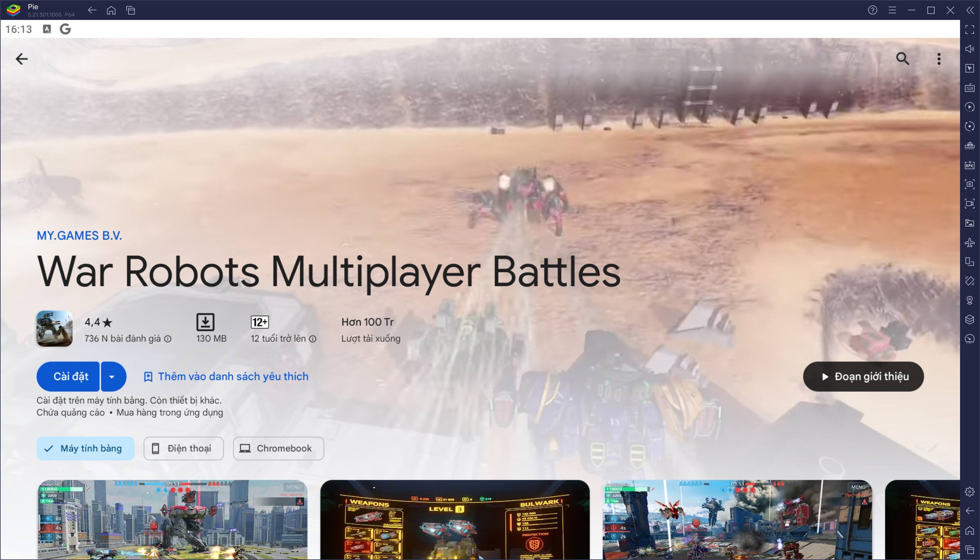Toggle mouse cursor lock icon
This screenshot has width=980, height=560.
pyautogui.click(x=970, y=69)
